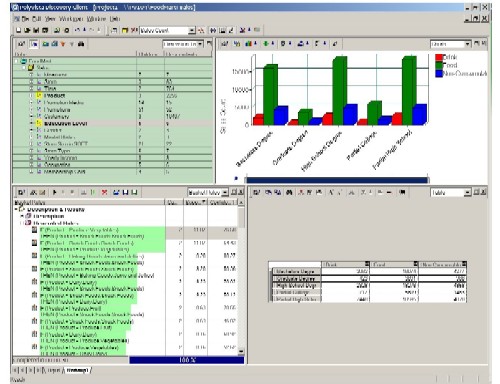
Task: Open the view-type dropdown in the chart panel
Action: click(450, 44)
